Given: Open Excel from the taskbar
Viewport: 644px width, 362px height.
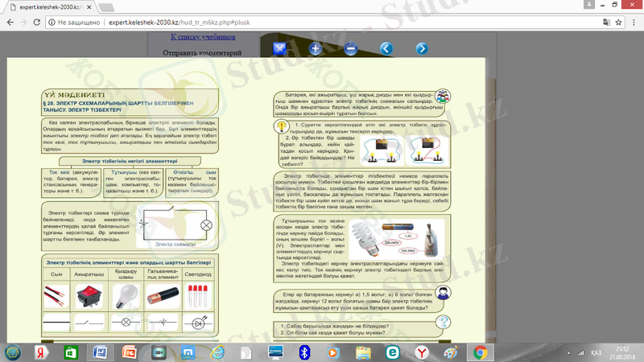Looking at the screenshot, I should click(70, 352).
